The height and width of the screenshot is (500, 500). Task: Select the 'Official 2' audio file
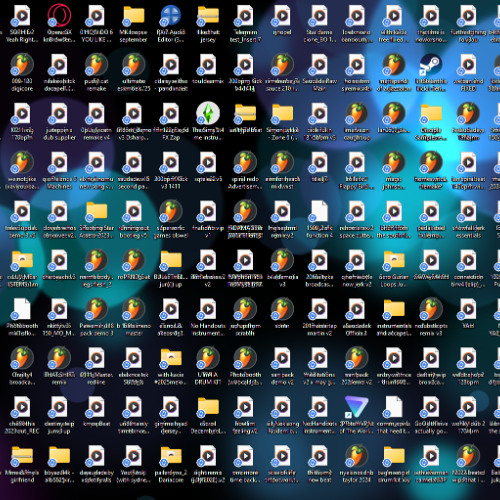coord(357,309)
